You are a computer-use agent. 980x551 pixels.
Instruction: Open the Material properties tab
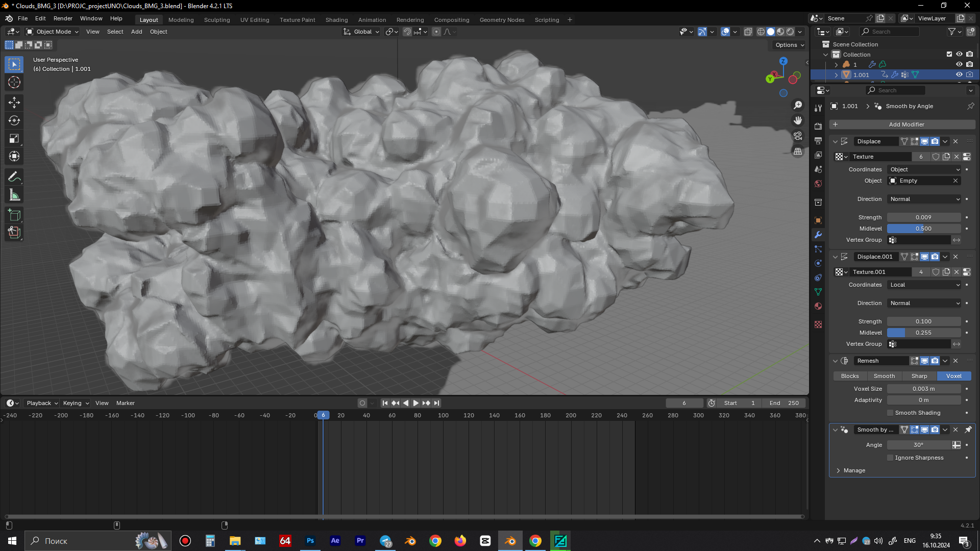[x=818, y=306]
